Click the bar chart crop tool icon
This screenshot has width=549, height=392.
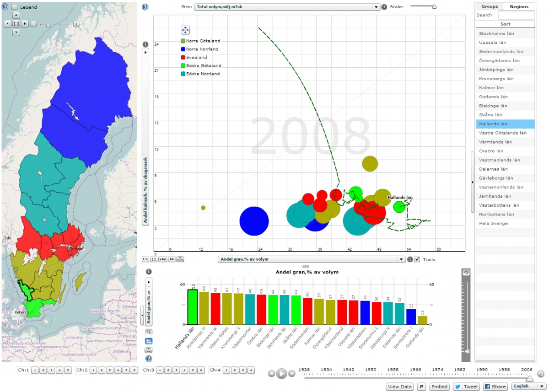click(x=149, y=341)
